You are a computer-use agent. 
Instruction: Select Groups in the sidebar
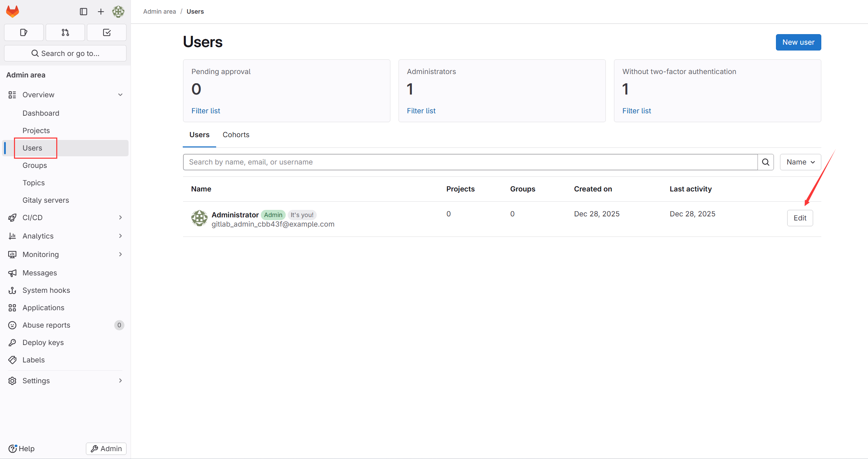click(x=35, y=166)
